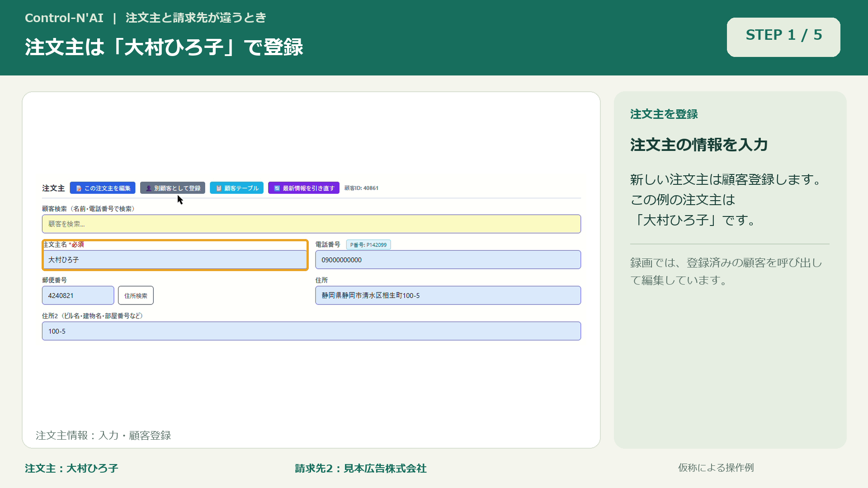This screenshot has height=488, width=868.
Task: Click the person icon in 別顧客として登録
Action: 148,188
